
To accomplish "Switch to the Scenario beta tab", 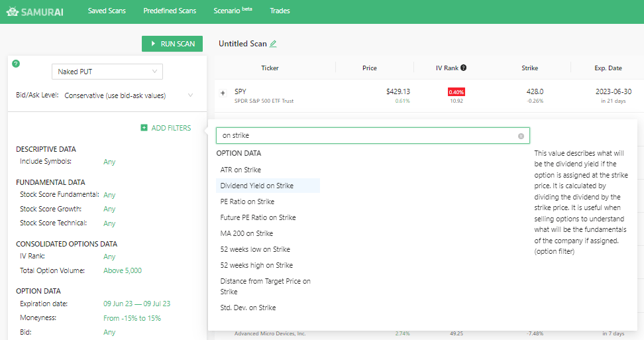I will point(233,11).
